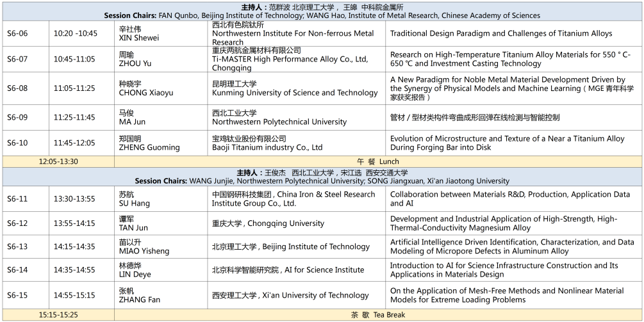This screenshot has height=322, width=644.
Task: Click the Kunming University of Science and Technology cell
Action: (x=295, y=93)
